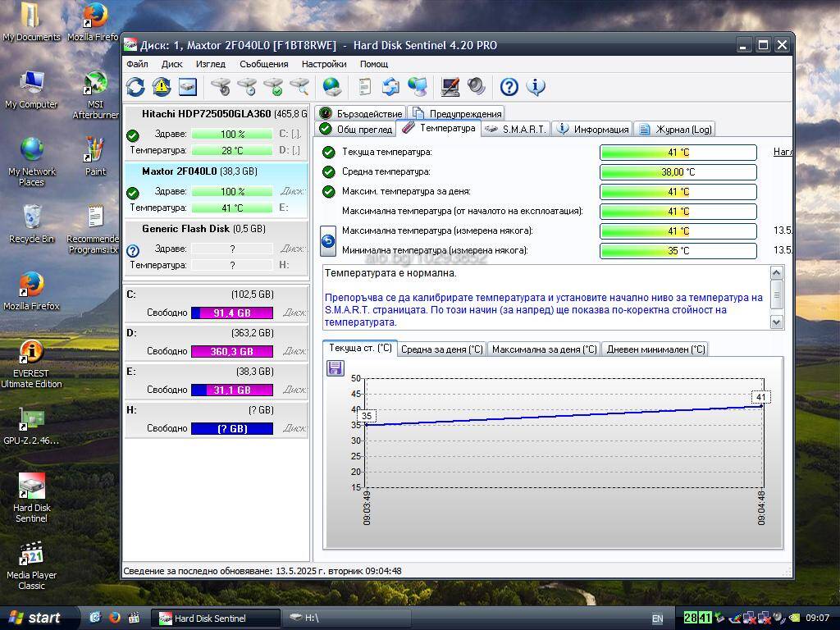Open Настройки menu
Viewport: 840px width, 630px height.
[x=323, y=64]
